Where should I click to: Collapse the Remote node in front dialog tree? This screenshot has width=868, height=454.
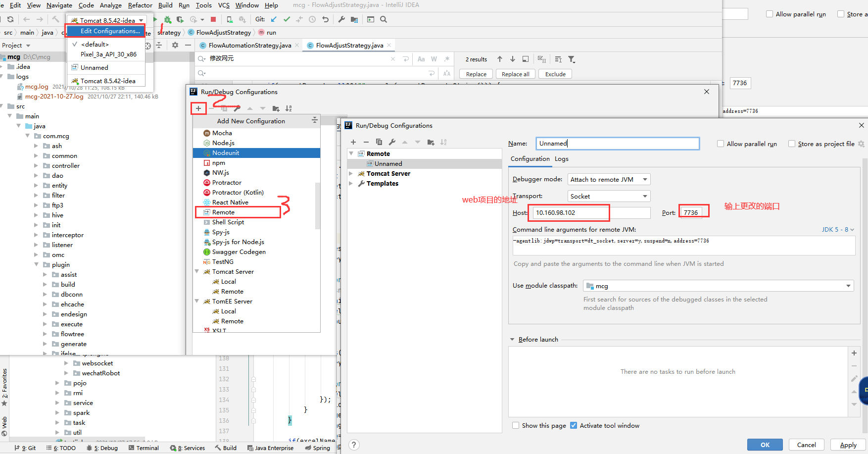click(x=351, y=153)
